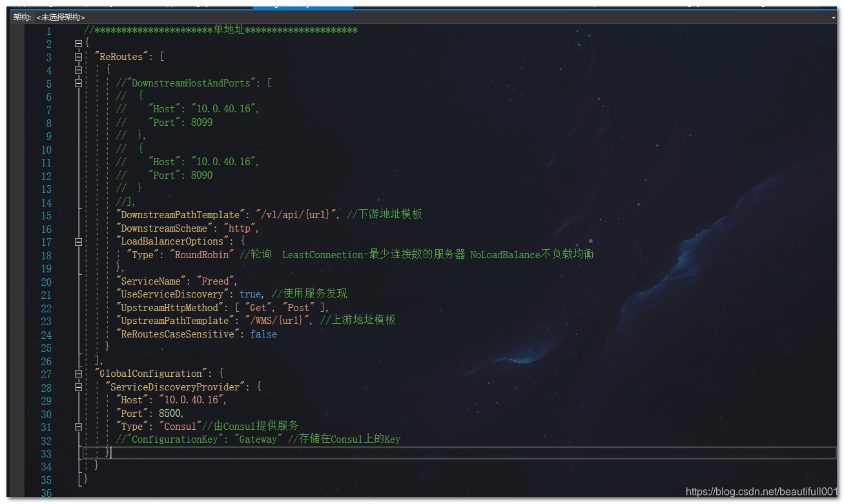Click the "http" scheme value
The height and width of the screenshot is (504, 844).
(240, 228)
